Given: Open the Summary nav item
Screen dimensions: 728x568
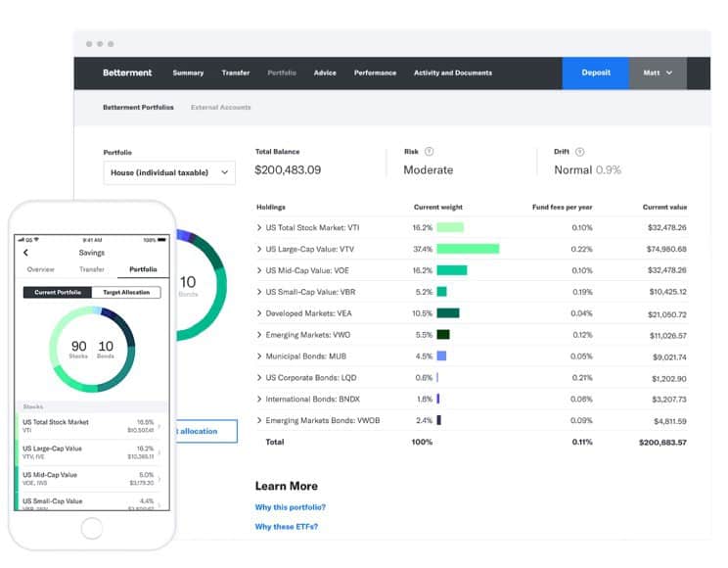Looking at the screenshot, I should tap(188, 73).
